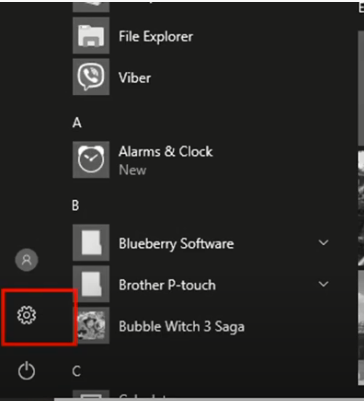
Task: Open Settings via the gear icon
Action: click(x=27, y=315)
